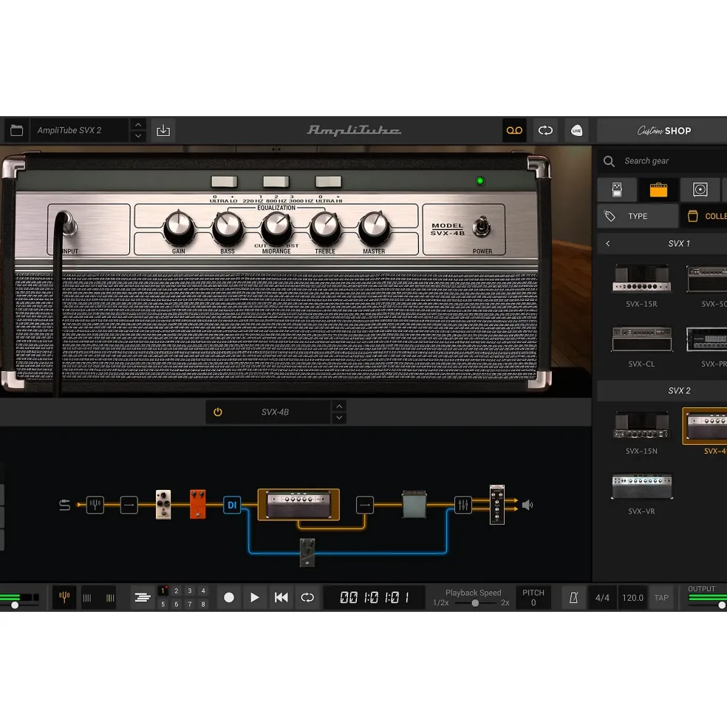Click the TAP tempo button
The height and width of the screenshot is (728, 727).
661,597
